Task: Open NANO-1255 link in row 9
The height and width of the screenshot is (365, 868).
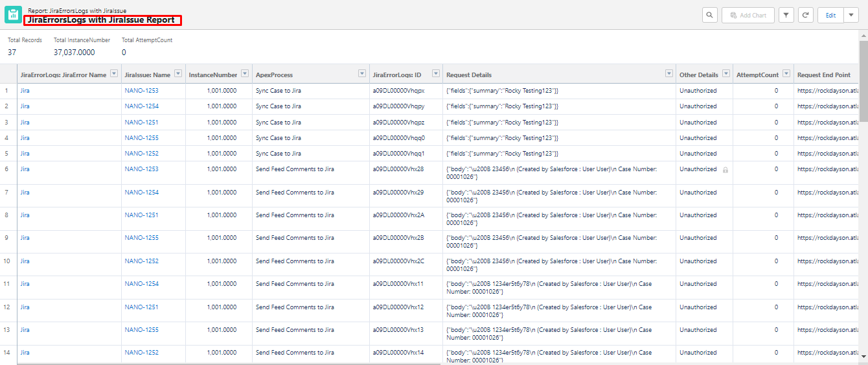Action: tap(141, 238)
